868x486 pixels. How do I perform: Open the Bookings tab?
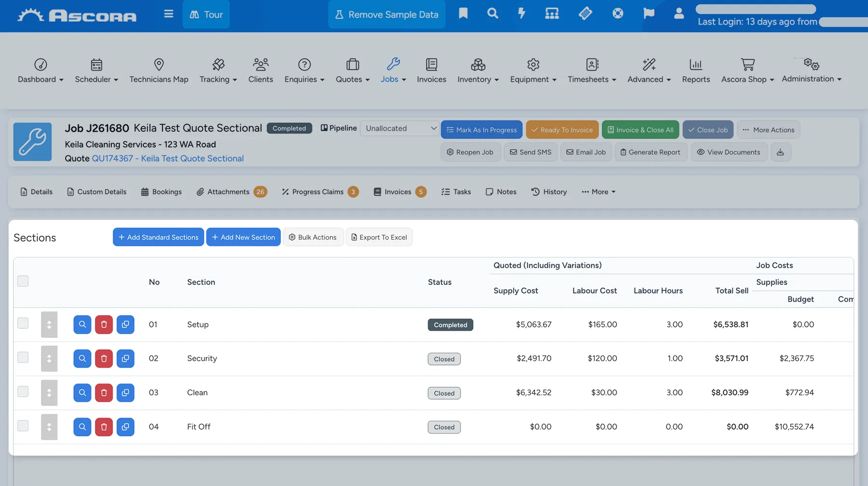coord(161,192)
